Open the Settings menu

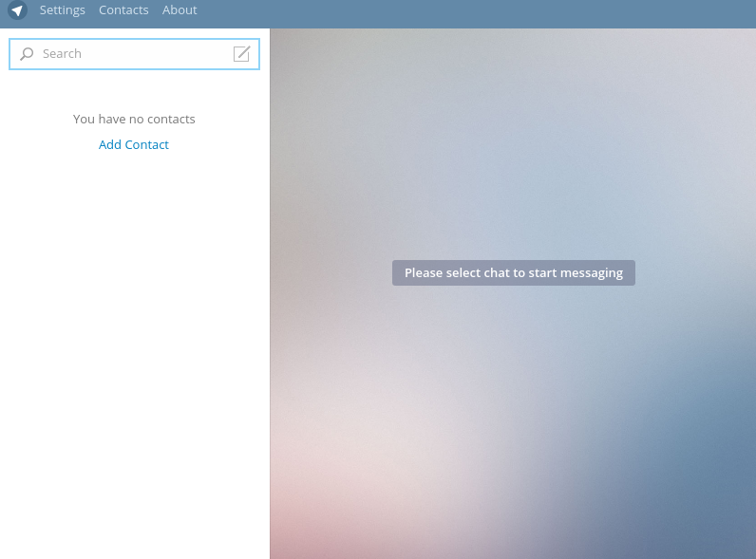pyautogui.click(x=62, y=10)
